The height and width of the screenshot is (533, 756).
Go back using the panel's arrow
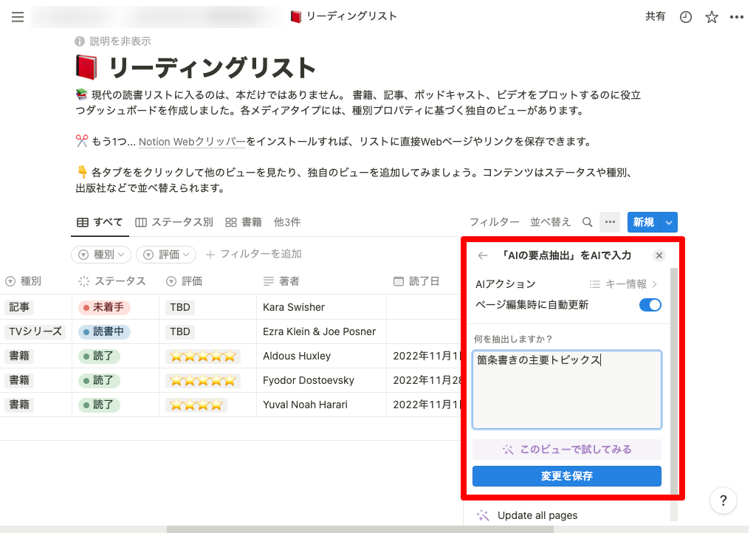tap(483, 255)
